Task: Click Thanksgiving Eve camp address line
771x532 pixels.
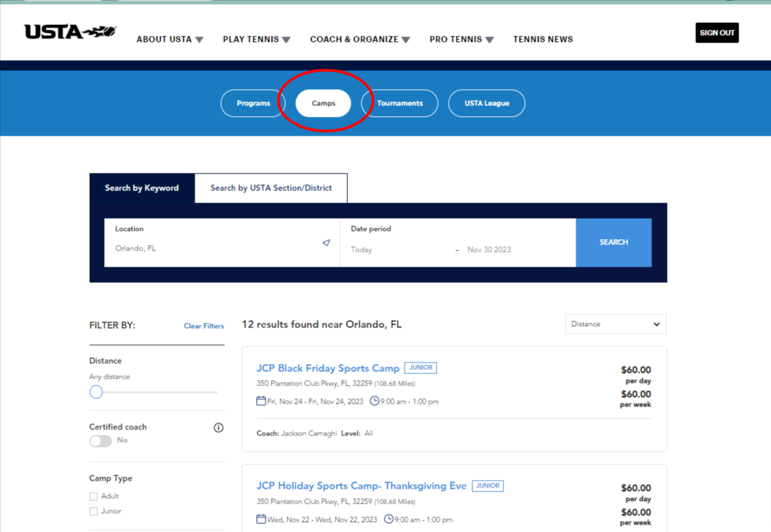Action: (336, 502)
